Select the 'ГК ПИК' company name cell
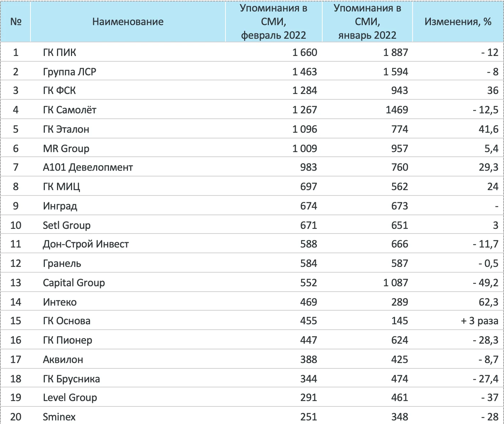The height and width of the screenshot is (424, 504). [60, 52]
